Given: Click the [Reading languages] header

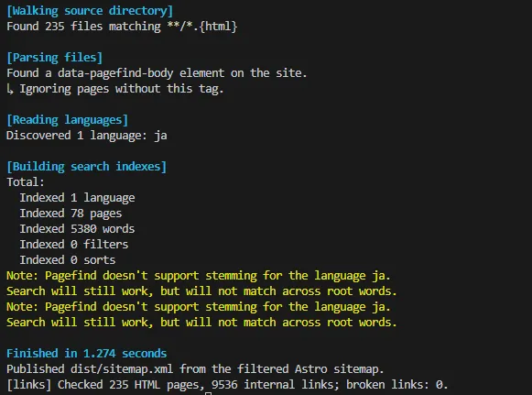Looking at the screenshot, I should point(67,120).
